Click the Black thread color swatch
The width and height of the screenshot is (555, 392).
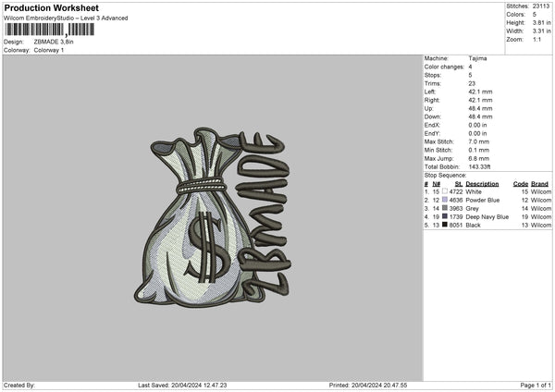(445, 225)
